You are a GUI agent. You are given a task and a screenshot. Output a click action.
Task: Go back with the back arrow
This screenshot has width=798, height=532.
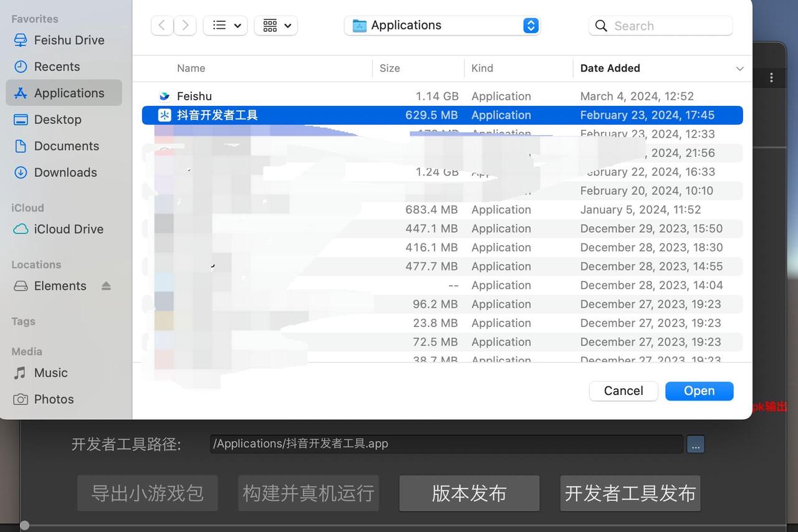[x=162, y=26]
